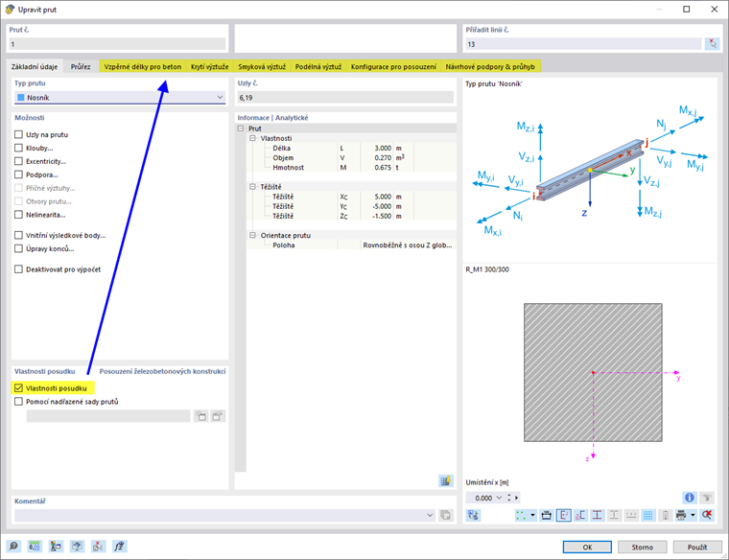Open the display properties color icon

click(x=56, y=546)
